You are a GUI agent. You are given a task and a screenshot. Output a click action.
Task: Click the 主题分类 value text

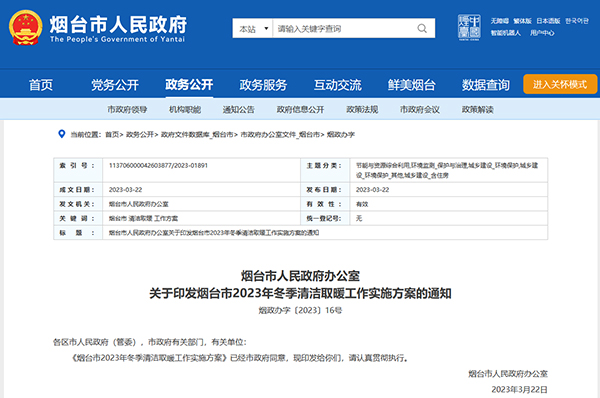click(x=447, y=170)
